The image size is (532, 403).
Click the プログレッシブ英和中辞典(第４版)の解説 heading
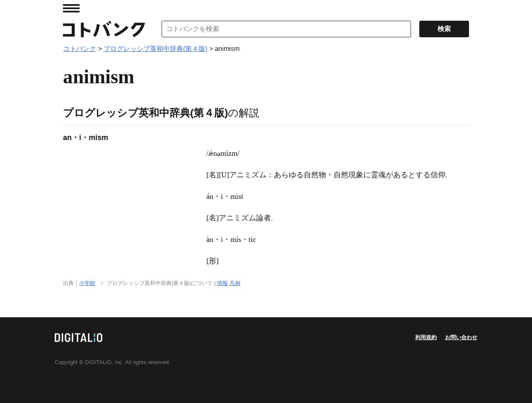tap(161, 113)
